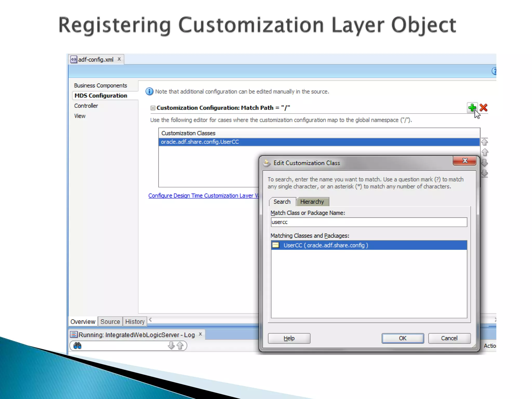Click the move-to-top arrow beside Customization Classes
The height and width of the screenshot is (399, 532).
[x=484, y=142]
